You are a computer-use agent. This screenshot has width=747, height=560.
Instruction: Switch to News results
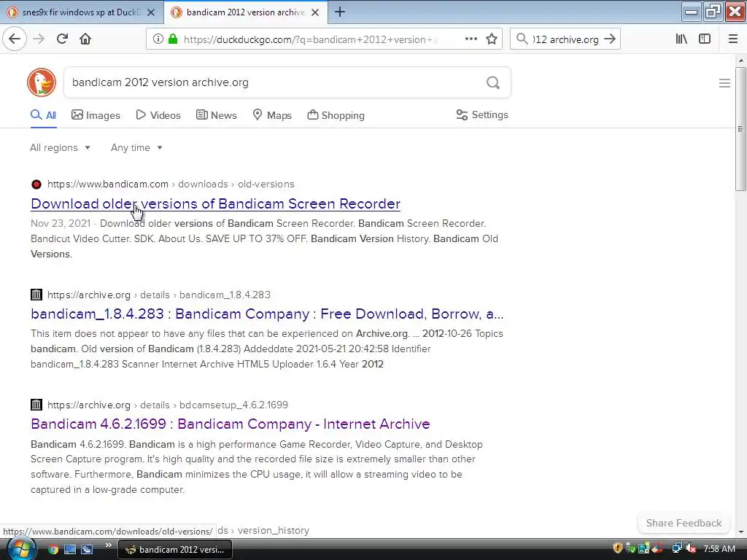point(216,115)
